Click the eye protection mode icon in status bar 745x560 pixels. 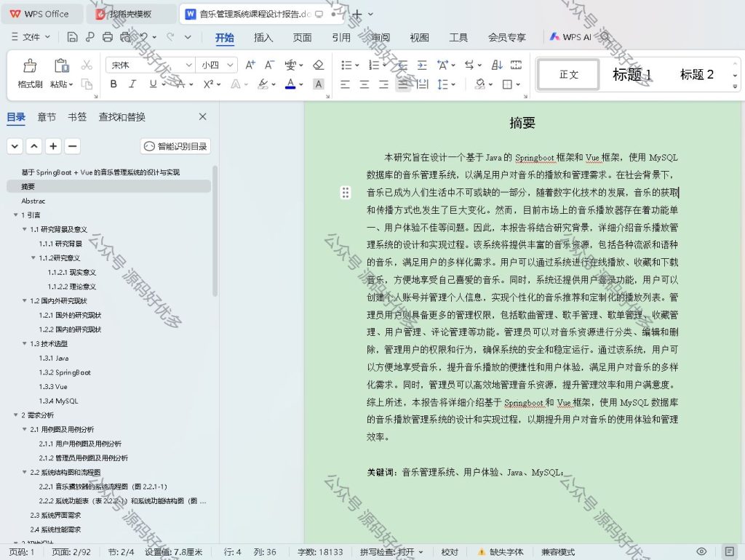coord(701,551)
